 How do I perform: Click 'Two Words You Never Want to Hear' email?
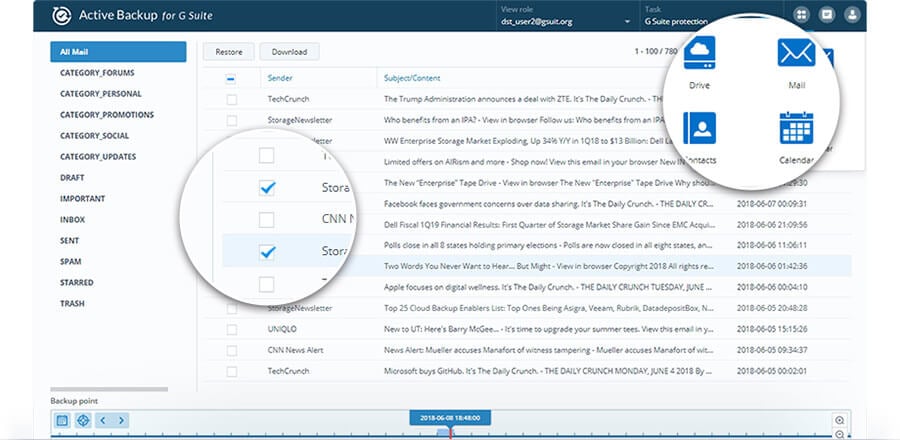tap(549, 266)
